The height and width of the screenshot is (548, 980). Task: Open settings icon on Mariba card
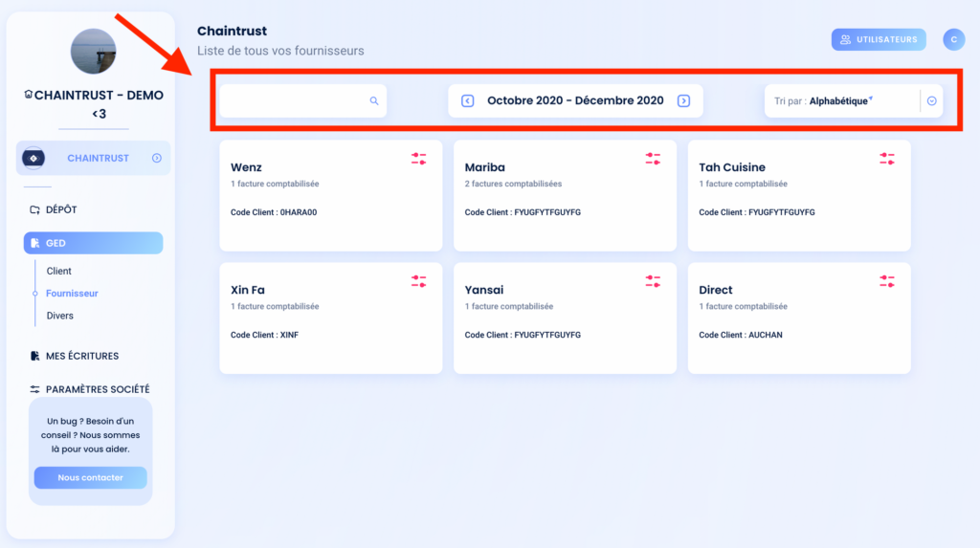(x=653, y=159)
